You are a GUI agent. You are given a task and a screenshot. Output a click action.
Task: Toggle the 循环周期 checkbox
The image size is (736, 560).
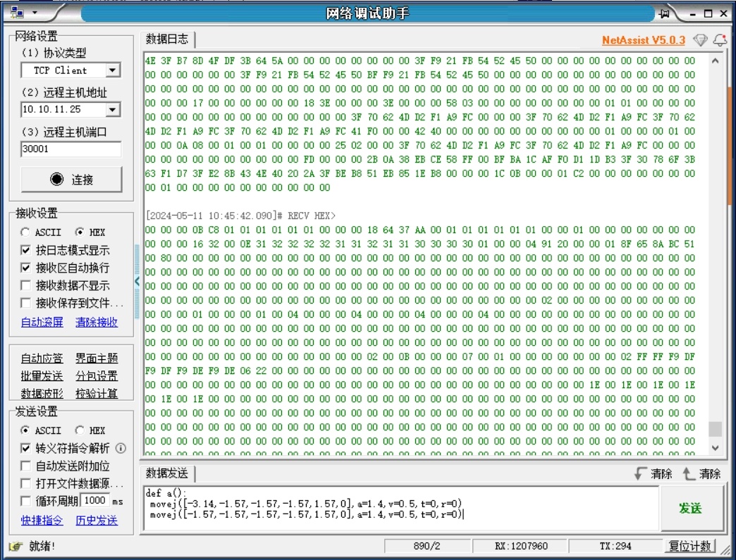point(26,501)
